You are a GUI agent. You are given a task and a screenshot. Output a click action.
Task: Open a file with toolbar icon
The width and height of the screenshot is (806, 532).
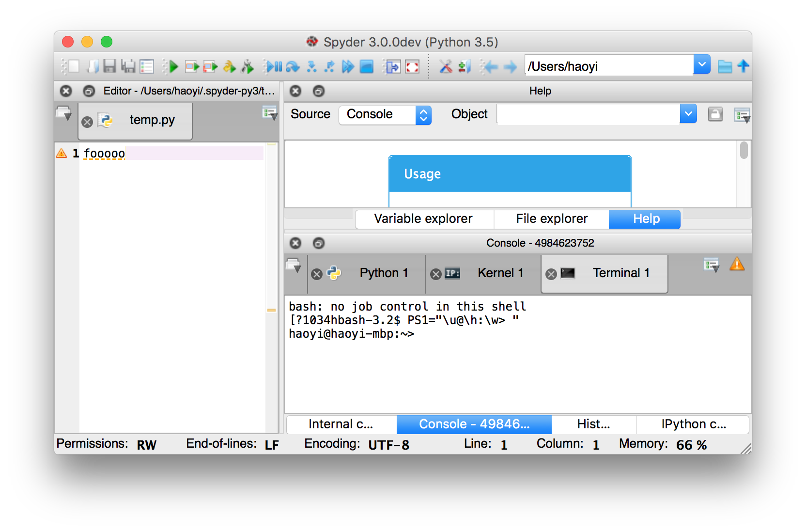pos(92,66)
